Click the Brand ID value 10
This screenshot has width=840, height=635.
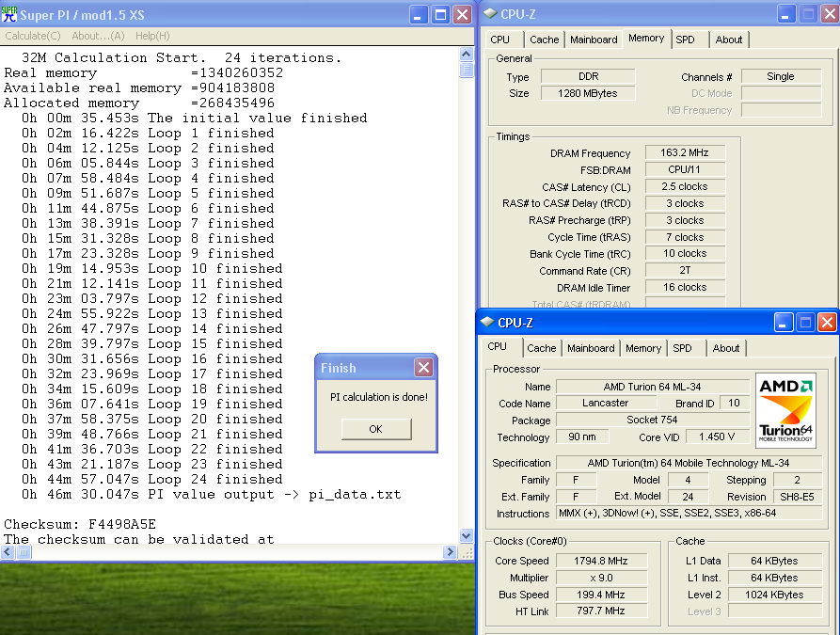click(x=734, y=403)
